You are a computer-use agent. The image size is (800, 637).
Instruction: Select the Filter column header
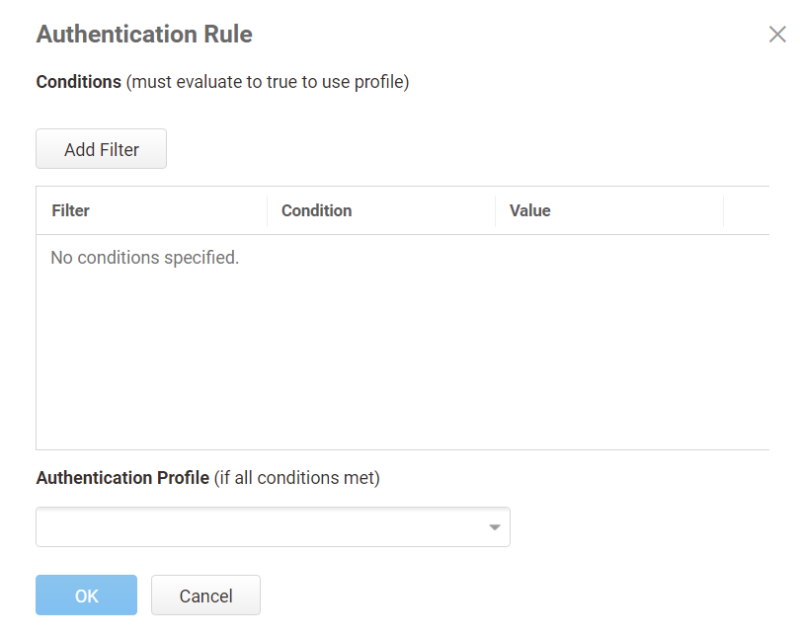[x=70, y=211]
